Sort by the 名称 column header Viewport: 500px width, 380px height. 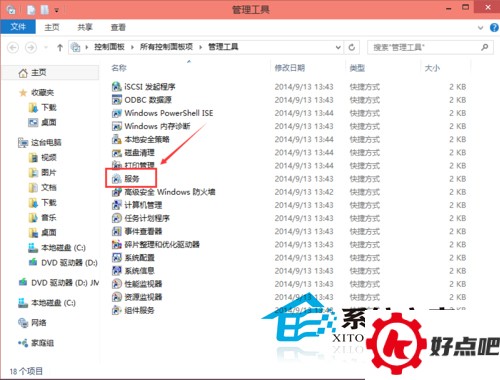pyautogui.click(x=119, y=68)
